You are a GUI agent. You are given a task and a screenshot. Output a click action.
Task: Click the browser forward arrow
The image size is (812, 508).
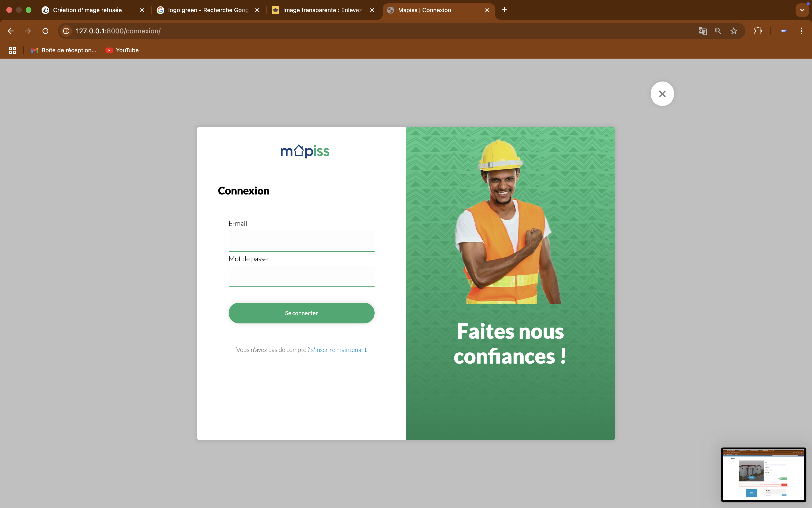pyautogui.click(x=28, y=31)
